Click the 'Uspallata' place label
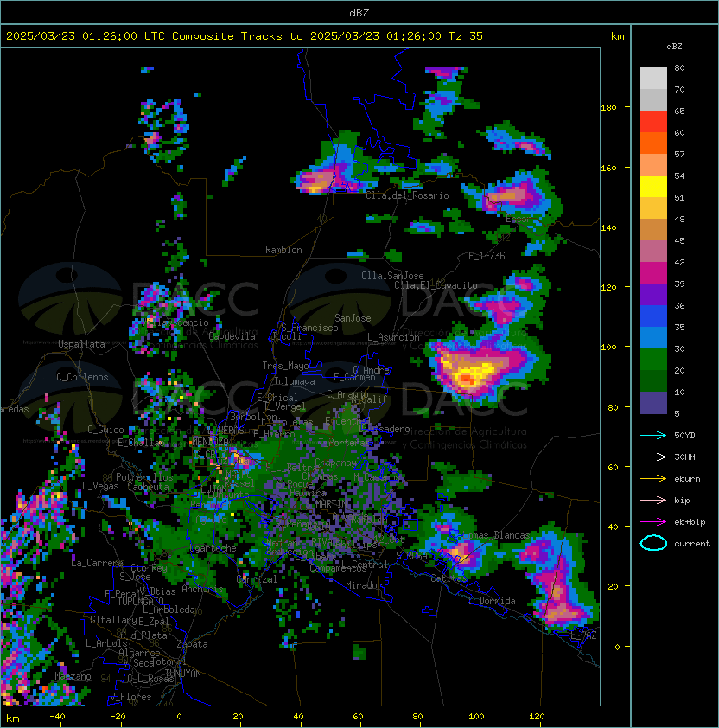 [x=81, y=344]
